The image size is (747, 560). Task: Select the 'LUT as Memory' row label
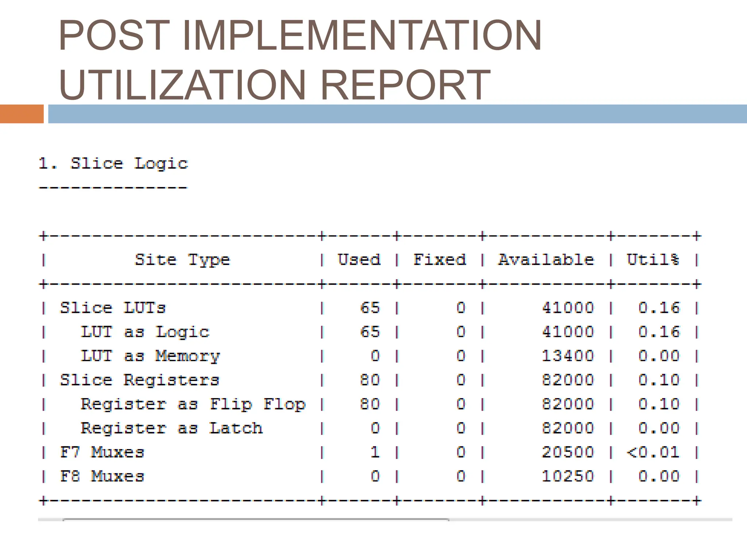tap(150, 356)
